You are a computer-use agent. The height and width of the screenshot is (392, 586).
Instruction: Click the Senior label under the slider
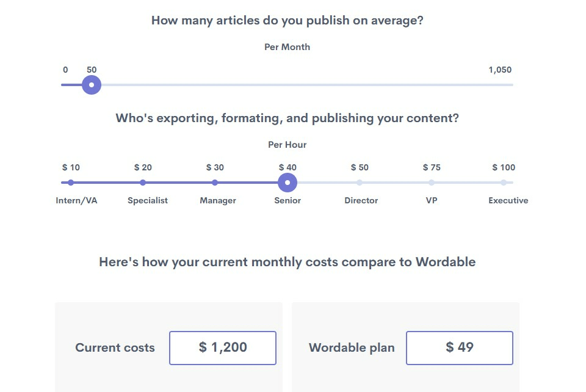point(288,201)
